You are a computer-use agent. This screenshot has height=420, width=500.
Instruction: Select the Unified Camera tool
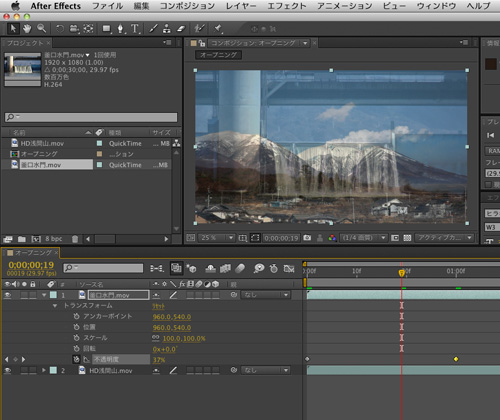click(x=74, y=29)
